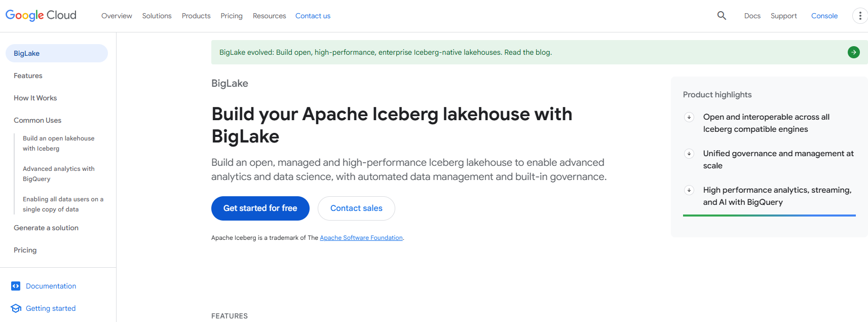Image resolution: width=868 pixels, height=322 pixels.
Task: Click the green arrow on the announcement banner
Action: point(853,52)
